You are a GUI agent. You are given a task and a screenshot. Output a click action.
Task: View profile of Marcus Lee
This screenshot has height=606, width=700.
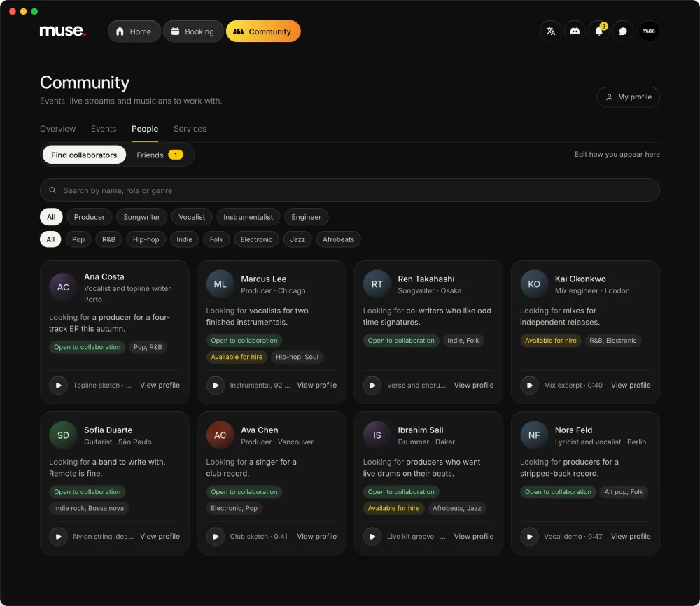(x=317, y=385)
